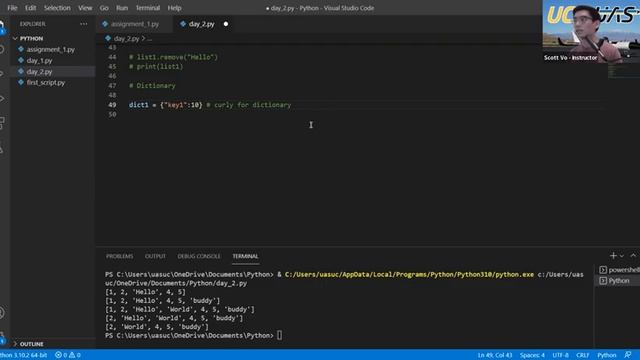The image size is (640, 360).
Task: Click 'Spaces: 4' indentation setting
Action: [x=532, y=355]
